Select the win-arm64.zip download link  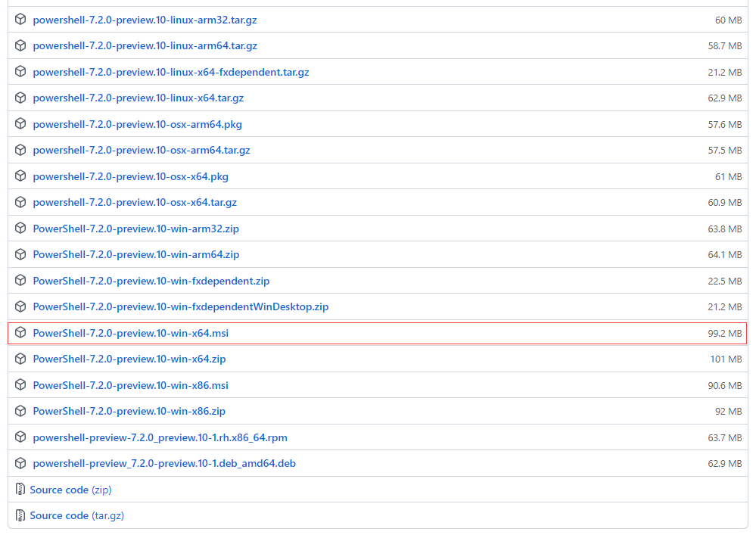point(135,254)
